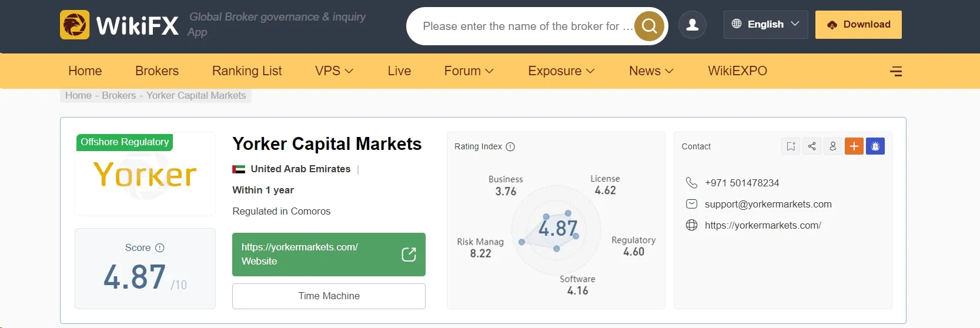Viewport: 980px width, 328px height.
Task: Click the orange plus icon
Action: [854, 146]
